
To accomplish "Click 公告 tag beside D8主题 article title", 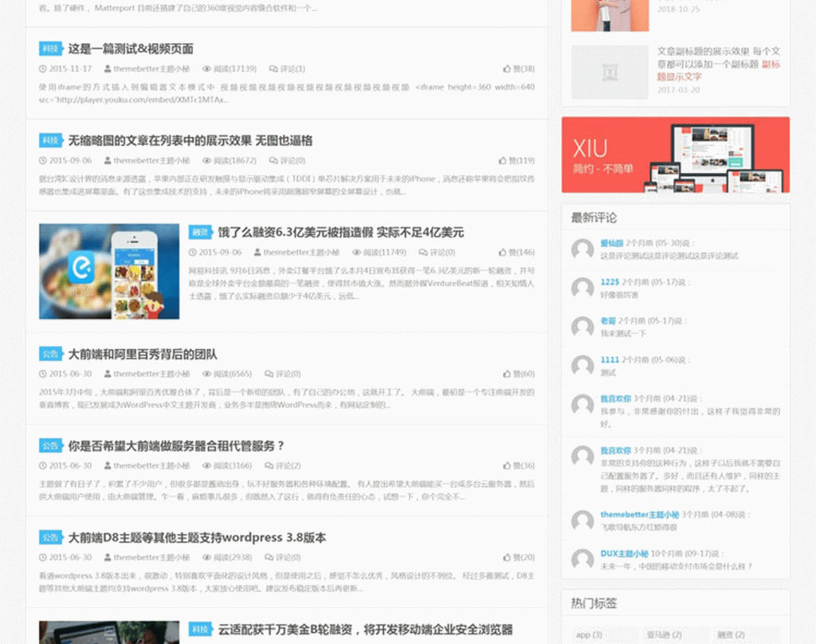I will pyautogui.click(x=50, y=538).
